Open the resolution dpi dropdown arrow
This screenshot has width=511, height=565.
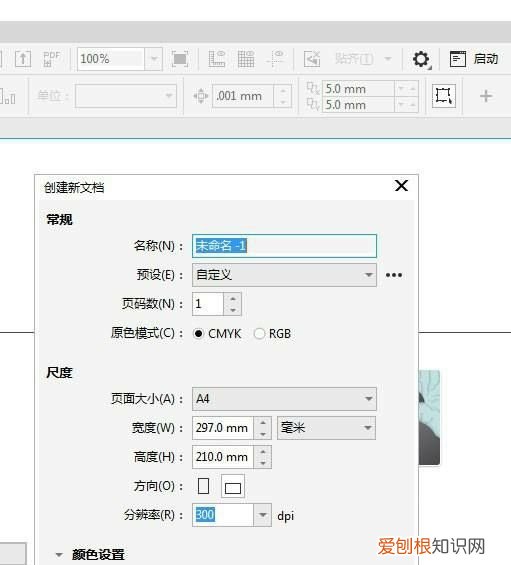pos(263,515)
